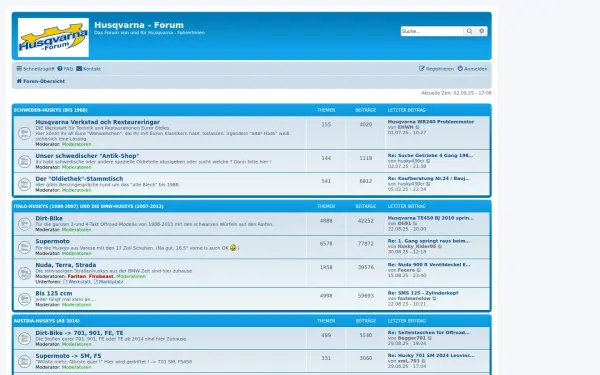View latest post icon next to EHWN
The width and height of the screenshot is (600, 375).
click(x=417, y=127)
